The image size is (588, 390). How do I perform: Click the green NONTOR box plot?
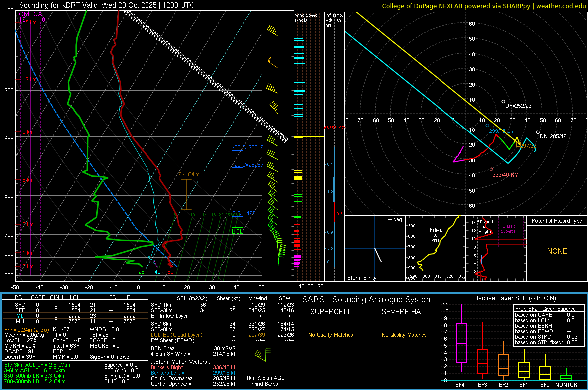tap(566, 375)
